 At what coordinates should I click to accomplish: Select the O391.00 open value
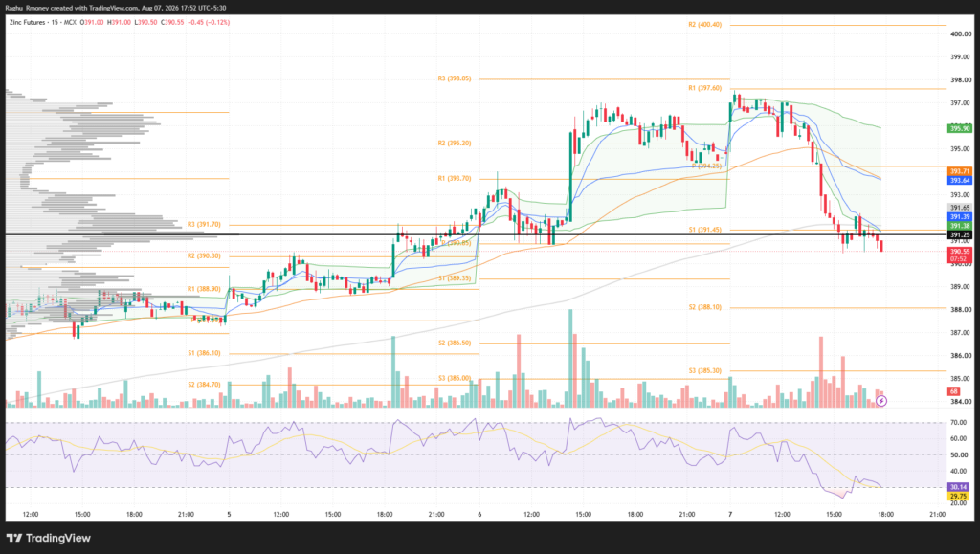93,22
